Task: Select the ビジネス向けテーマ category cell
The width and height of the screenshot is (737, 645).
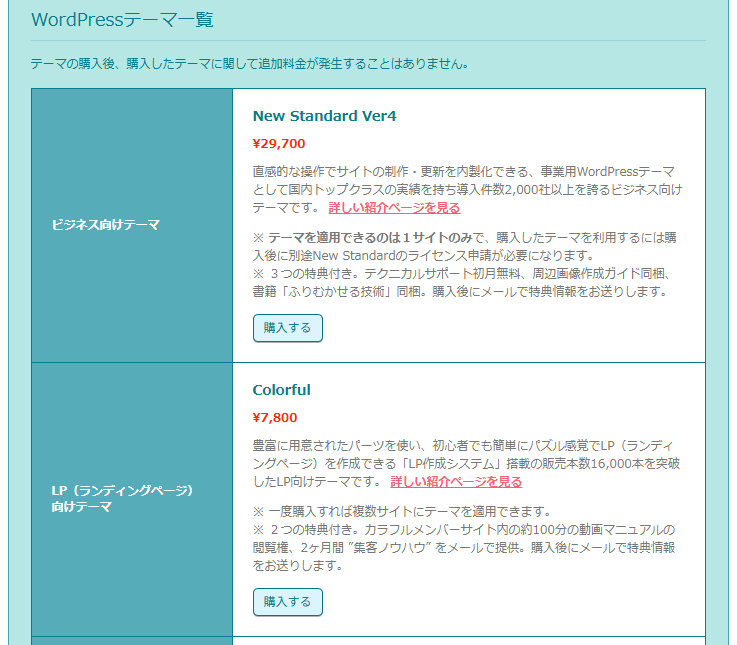Action: coord(106,225)
